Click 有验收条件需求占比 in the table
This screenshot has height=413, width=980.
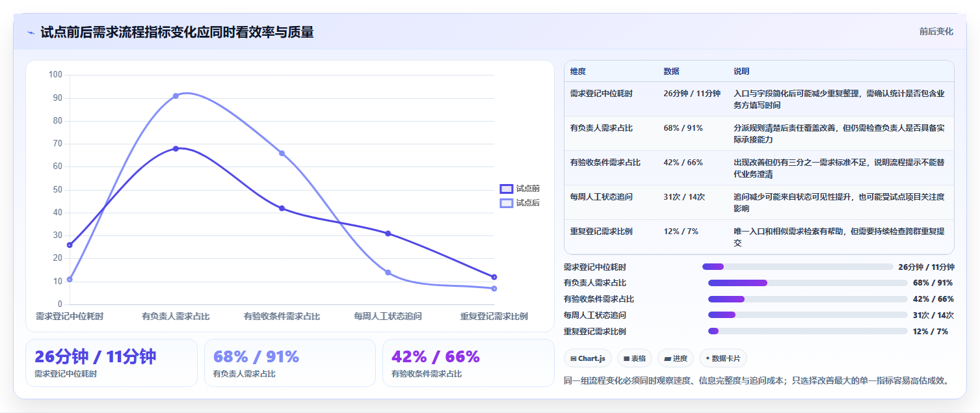point(605,162)
